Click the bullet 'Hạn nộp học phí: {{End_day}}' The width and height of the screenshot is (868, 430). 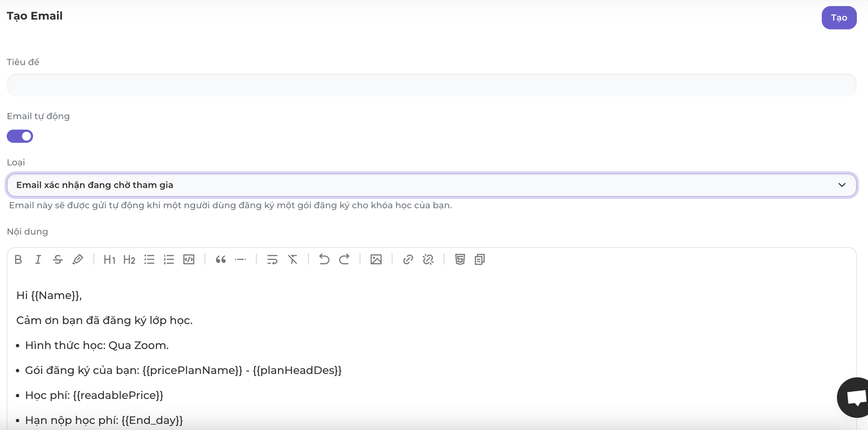(x=104, y=420)
